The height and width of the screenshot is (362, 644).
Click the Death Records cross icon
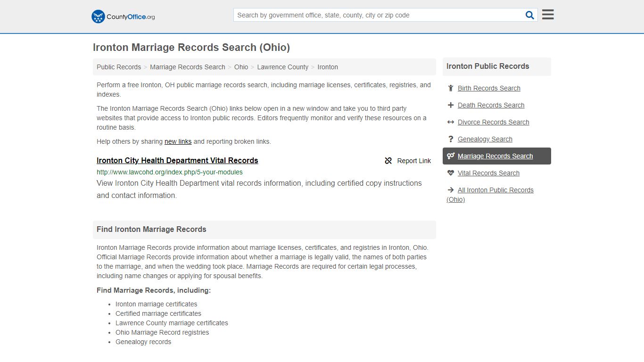point(451,105)
